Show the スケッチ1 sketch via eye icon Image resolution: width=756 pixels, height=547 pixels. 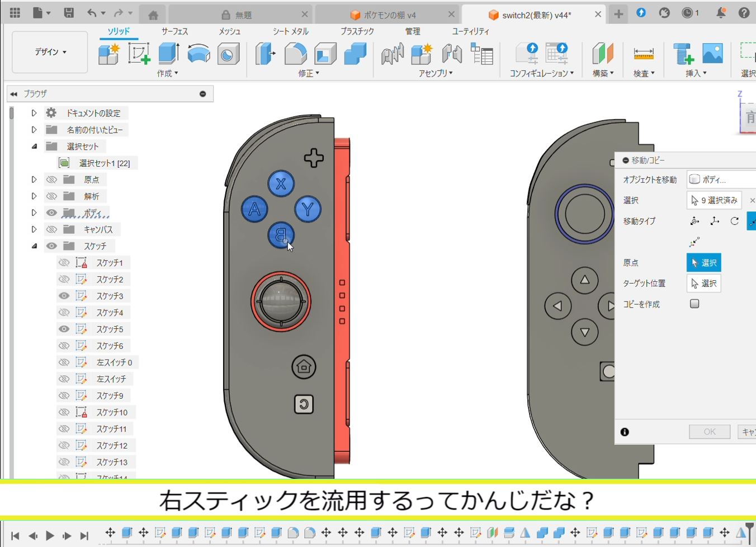coord(64,262)
